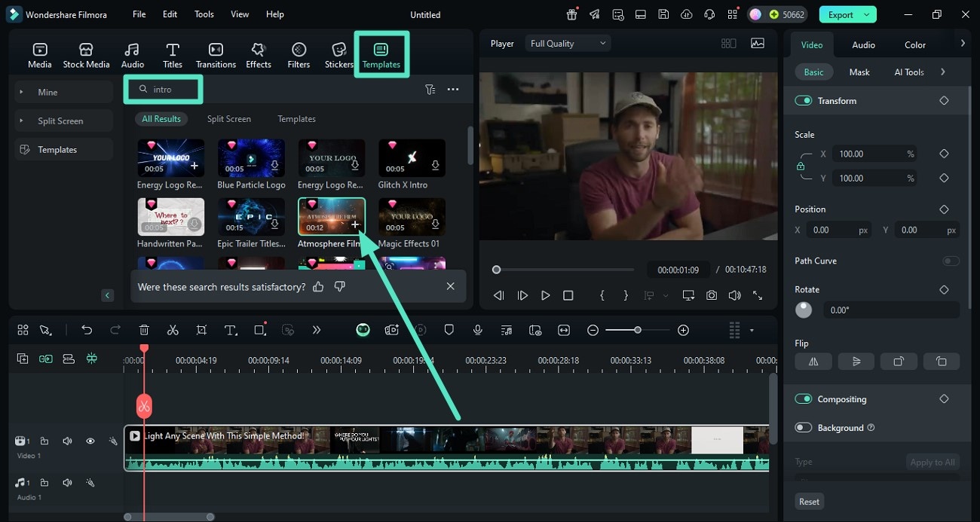Screen dimensions: 980x522
Task: Dismiss the search satisfaction prompt
Action: tap(450, 286)
